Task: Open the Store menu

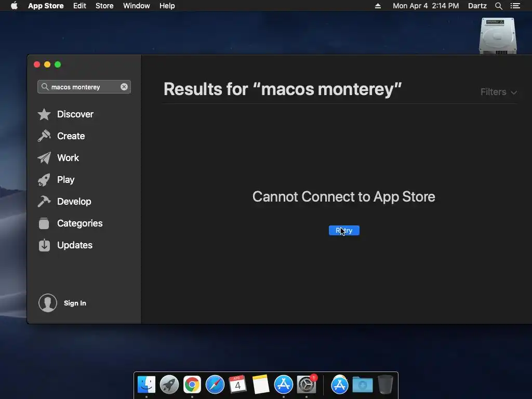Action: [x=104, y=6]
